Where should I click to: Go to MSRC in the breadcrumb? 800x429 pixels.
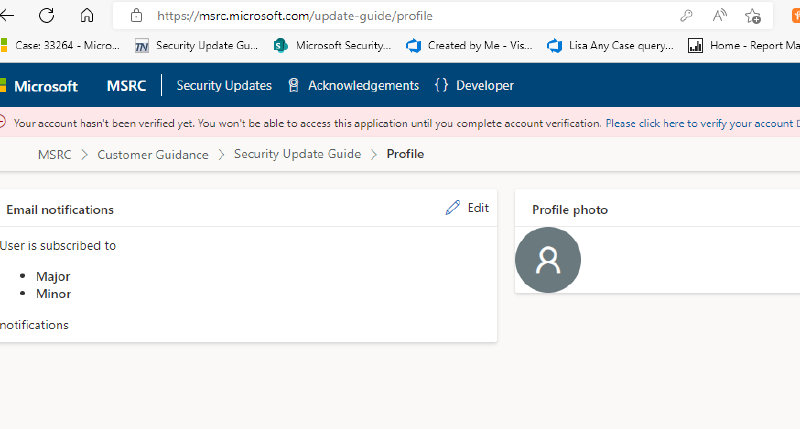click(x=54, y=154)
